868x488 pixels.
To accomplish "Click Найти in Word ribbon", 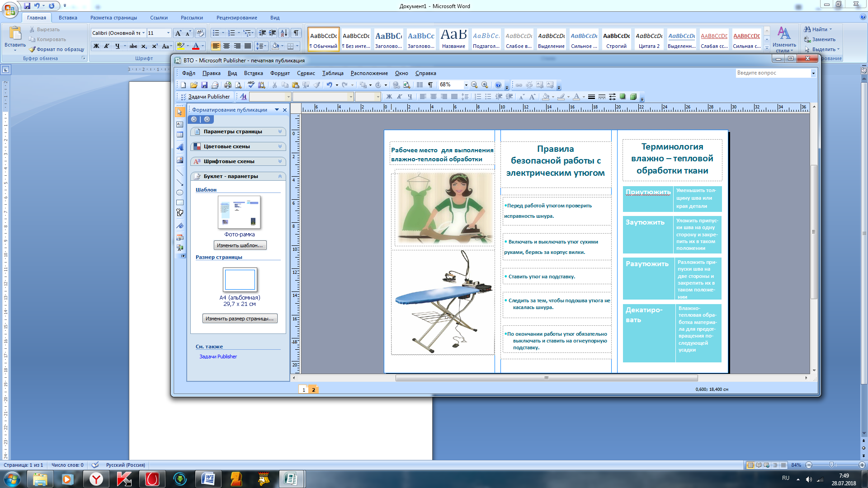I will click(x=818, y=29).
